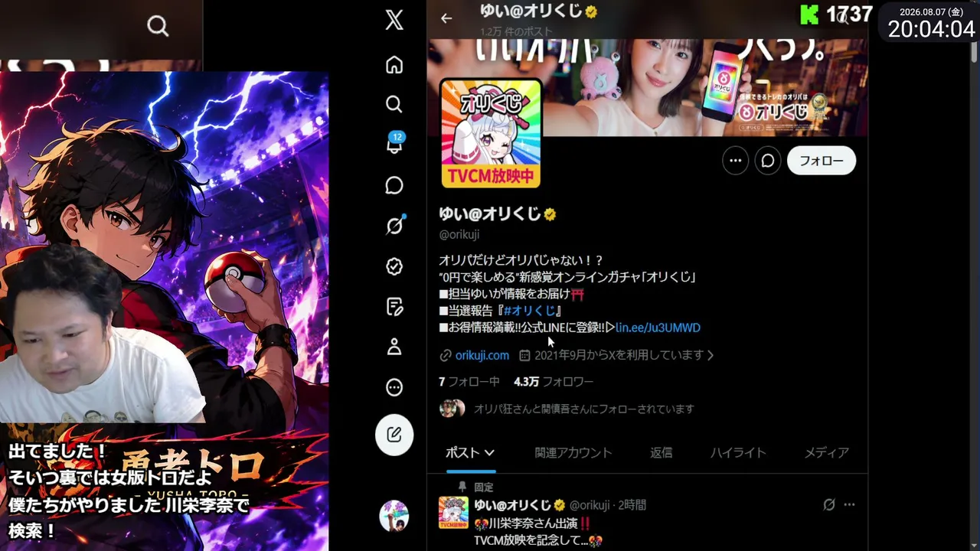This screenshot has height=551, width=980.
Task: Open the 2時間 timestamp on pinned post
Action: pyautogui.click(x=632, y=505)
